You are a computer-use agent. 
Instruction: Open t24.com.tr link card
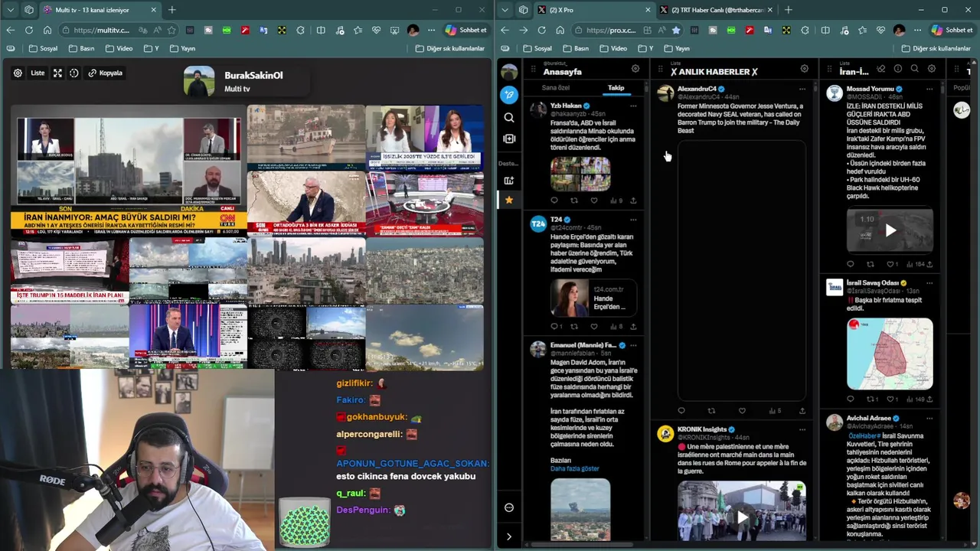tap(594, 298)
